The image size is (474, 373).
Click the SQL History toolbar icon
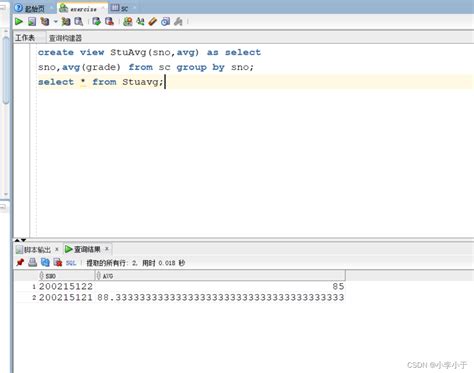pyautogui.click(x=165, y=22)
